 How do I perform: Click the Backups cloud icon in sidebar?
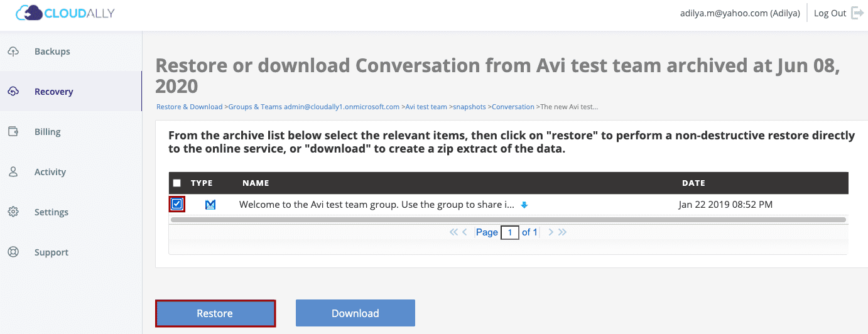(13, 51)
